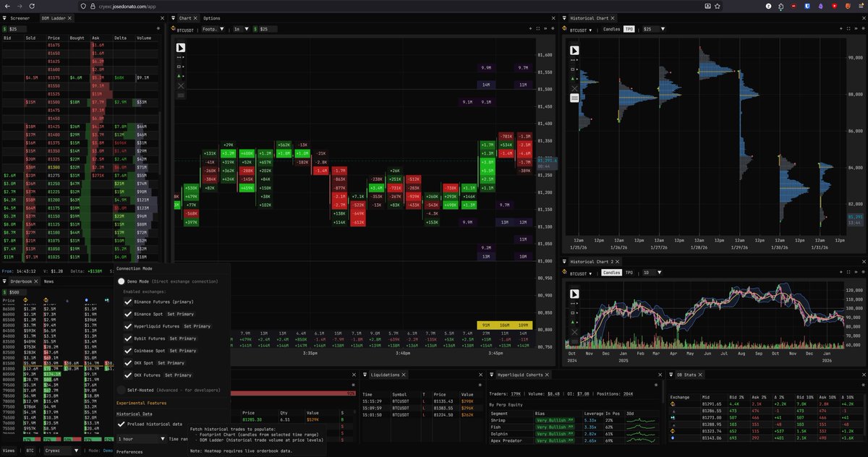Click X delete tool in Historical Chart panel
The width and height of the screenshot is (868, 457).
coord(574,87)
